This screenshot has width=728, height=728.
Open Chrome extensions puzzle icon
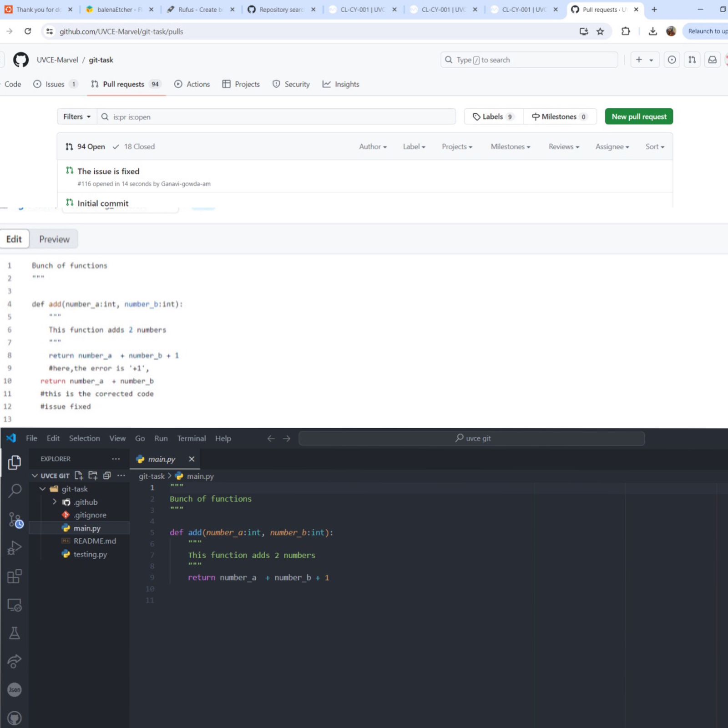tap(626, 31)
